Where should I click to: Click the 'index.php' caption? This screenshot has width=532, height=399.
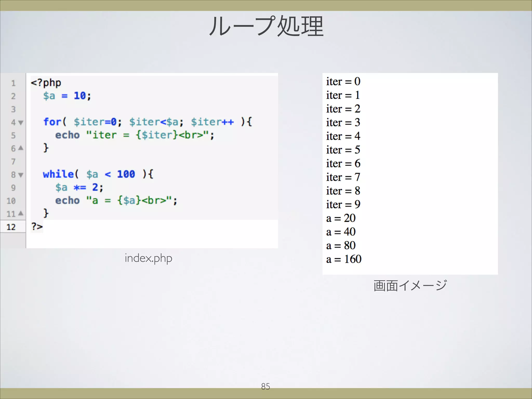(148, 258)
